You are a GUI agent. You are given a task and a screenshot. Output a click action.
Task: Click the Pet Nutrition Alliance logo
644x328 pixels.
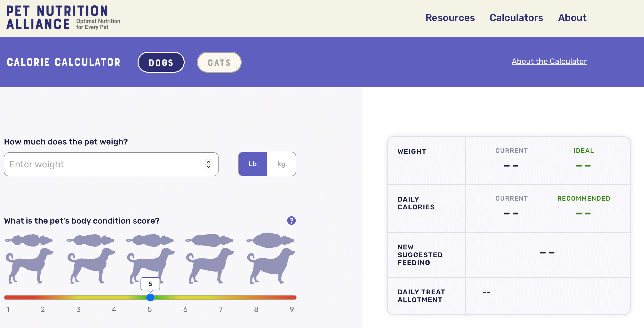[58, 18]
